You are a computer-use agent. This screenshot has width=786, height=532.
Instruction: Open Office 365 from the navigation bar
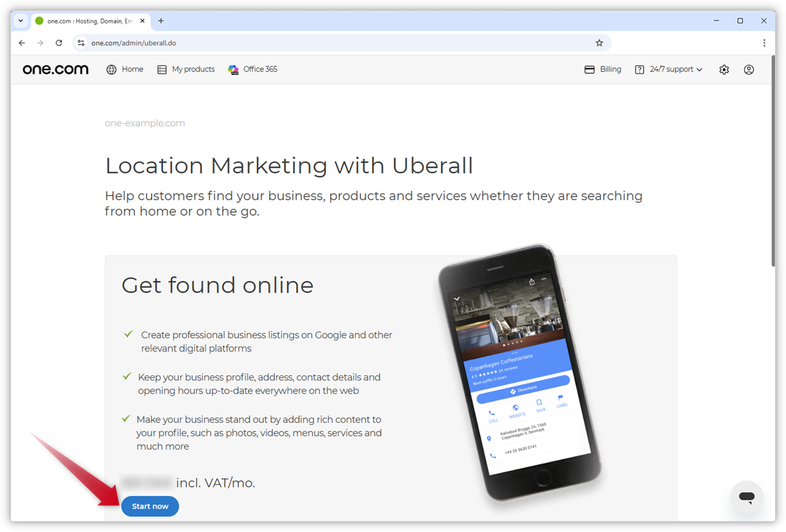point(252,69)
